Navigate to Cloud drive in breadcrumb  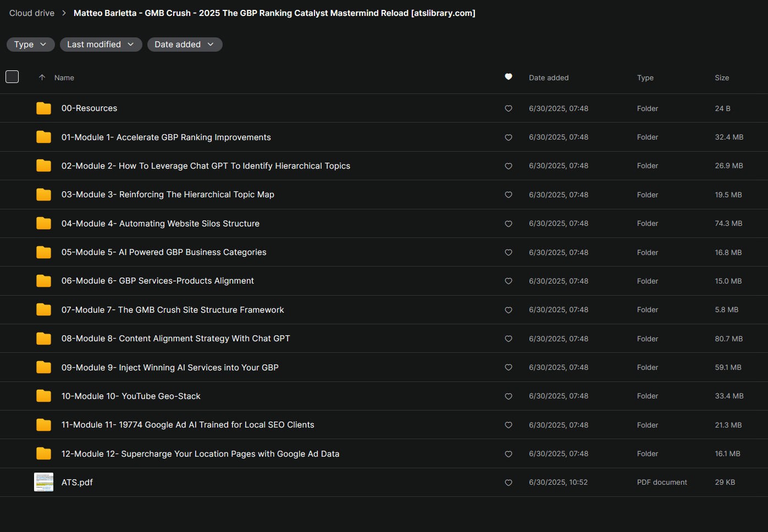[x=32, y=13]
